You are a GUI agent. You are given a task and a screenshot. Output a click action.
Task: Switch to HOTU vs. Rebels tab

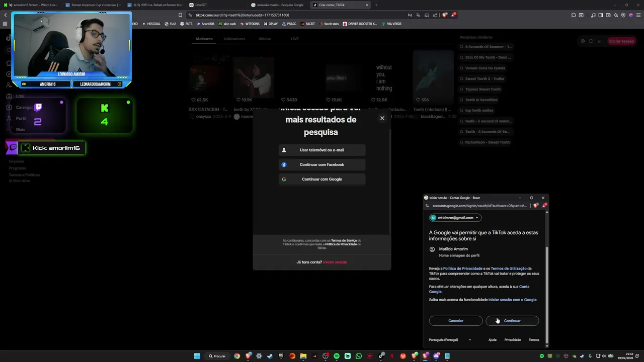[x=155, y=5]
